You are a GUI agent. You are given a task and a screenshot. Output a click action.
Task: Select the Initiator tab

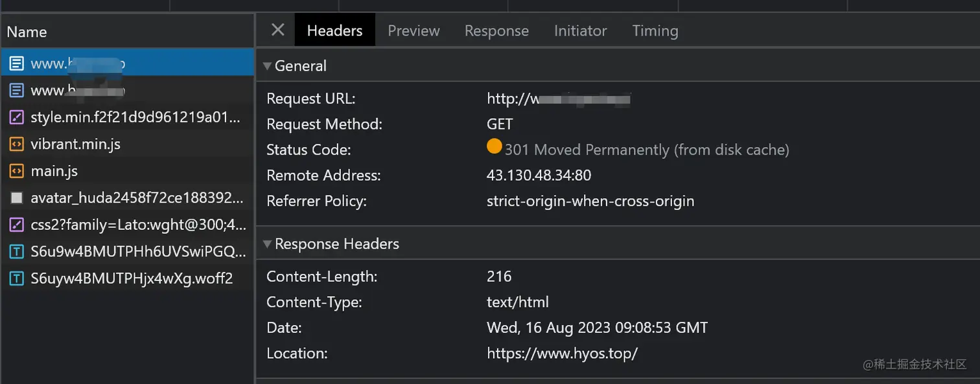tap(580, 30)
